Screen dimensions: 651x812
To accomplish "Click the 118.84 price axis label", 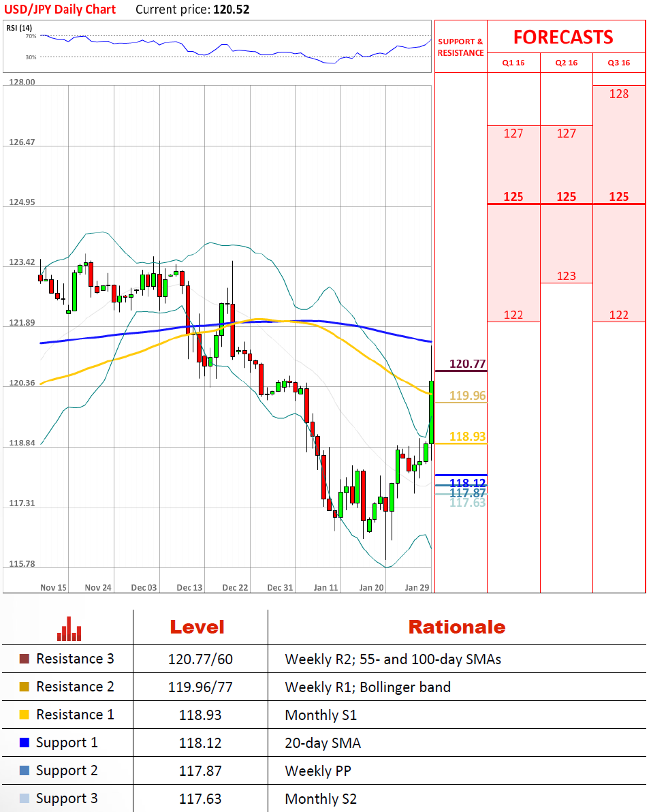I will (x=22, y=443).
